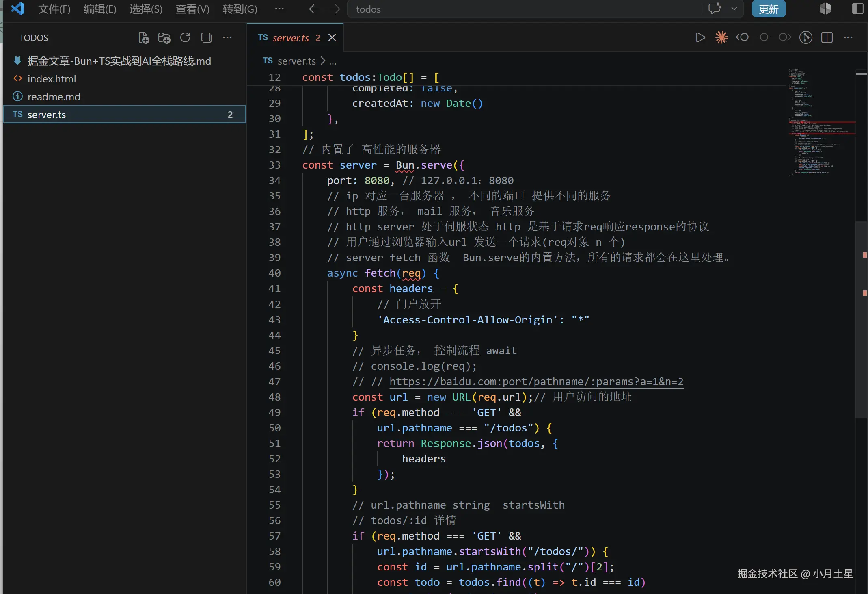Toggle the primary sidebar layout icon

857,9
